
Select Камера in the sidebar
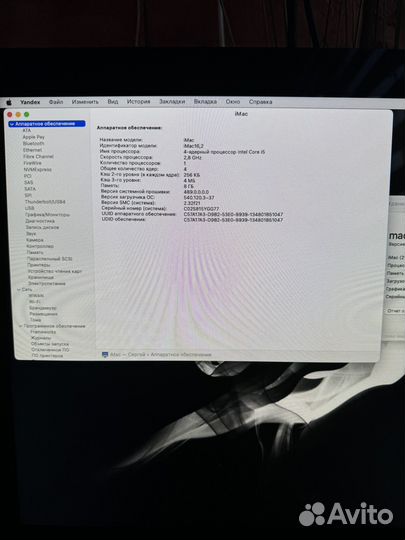pyautogui.click(x=35, y=240)
